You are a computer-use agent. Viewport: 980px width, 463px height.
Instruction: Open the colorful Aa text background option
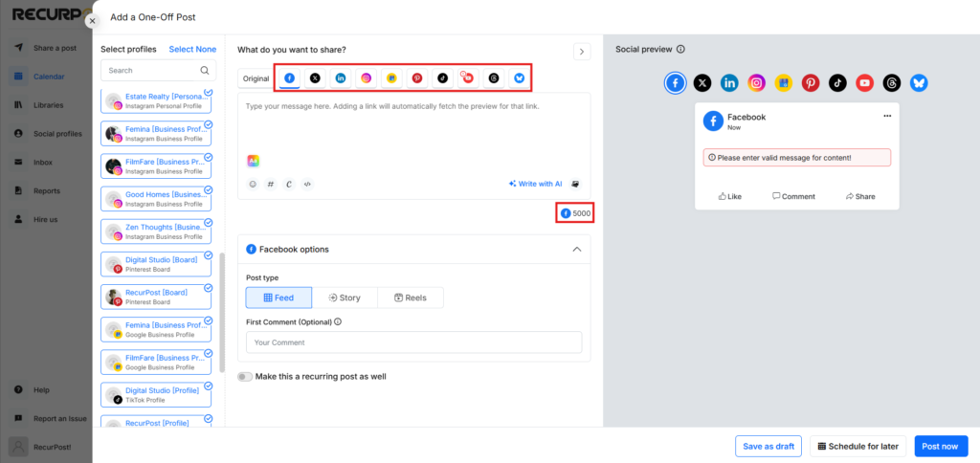(253, 162)
